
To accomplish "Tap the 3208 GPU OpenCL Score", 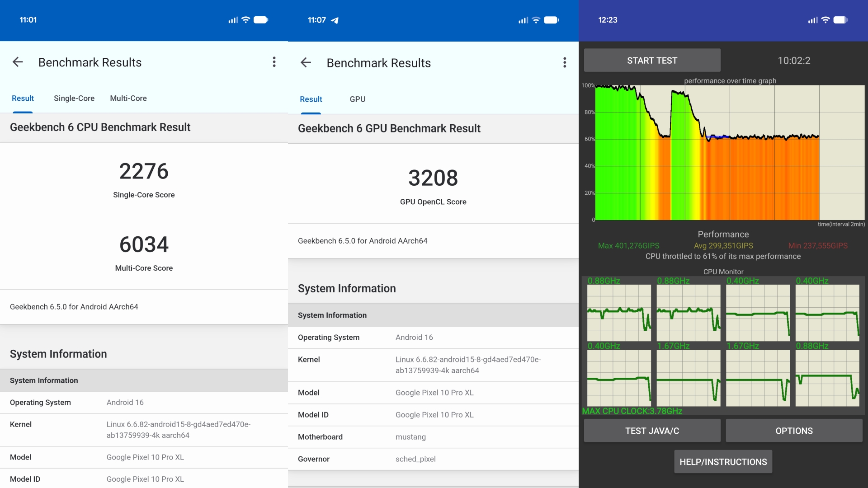I will pyautogui.click(x=433, y=178).
